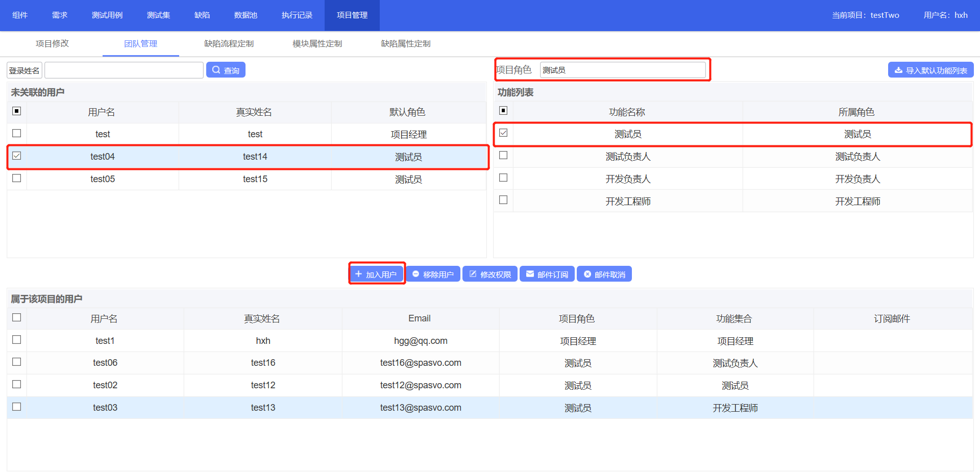Tick the 开发工程师 function checkbox
Viewport: 980px width, 475px height.
click(x=503, y=200)
